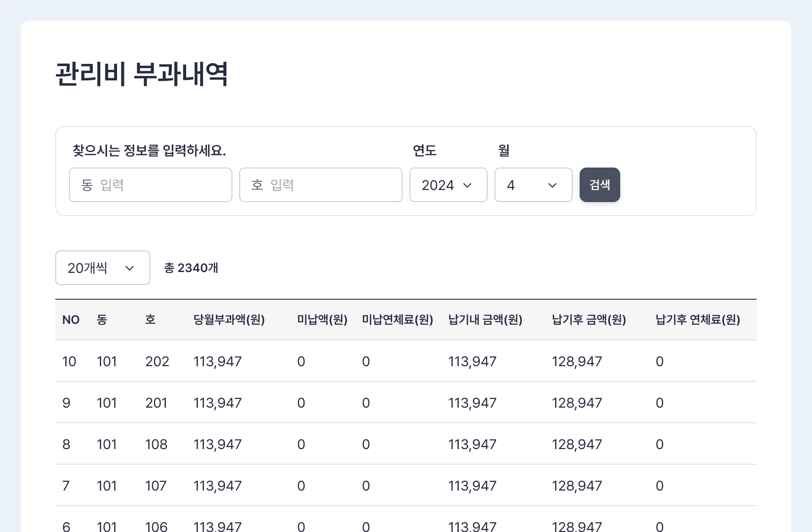This screenshot has height=532, width=812.
Task: Click the 납기후 연체료(원) column header
Action: tap(698, 320)
